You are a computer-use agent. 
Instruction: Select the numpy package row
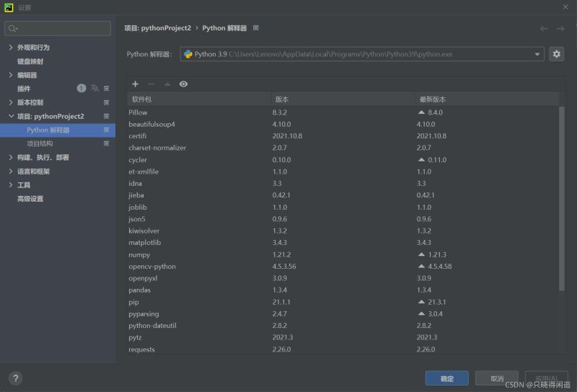343,255
